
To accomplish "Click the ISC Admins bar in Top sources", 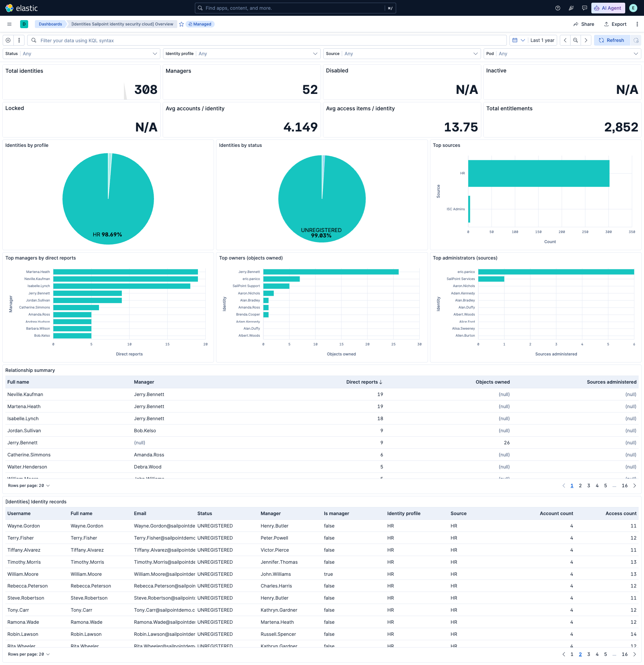I will tap(469, 209).
